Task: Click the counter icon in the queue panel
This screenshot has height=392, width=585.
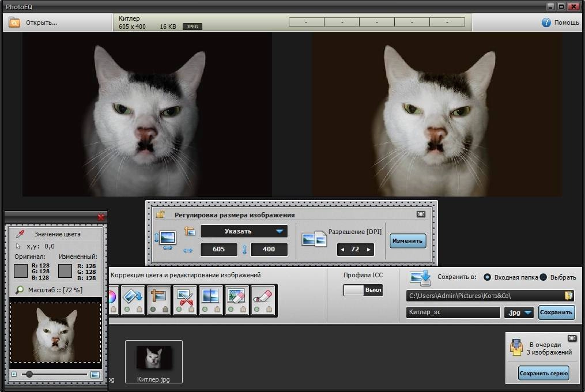Action: [572, 338]
